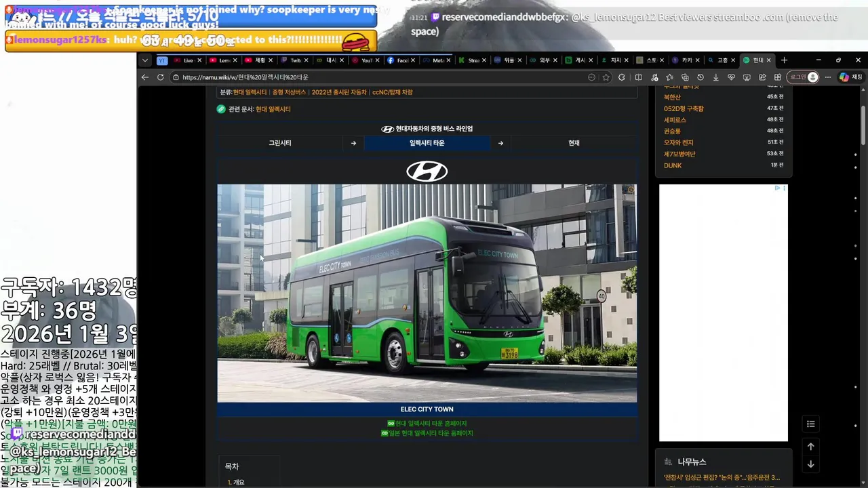Open split screen icon in toolbar
The width and height of the screenshot is (868, 488).
point(638,77)
